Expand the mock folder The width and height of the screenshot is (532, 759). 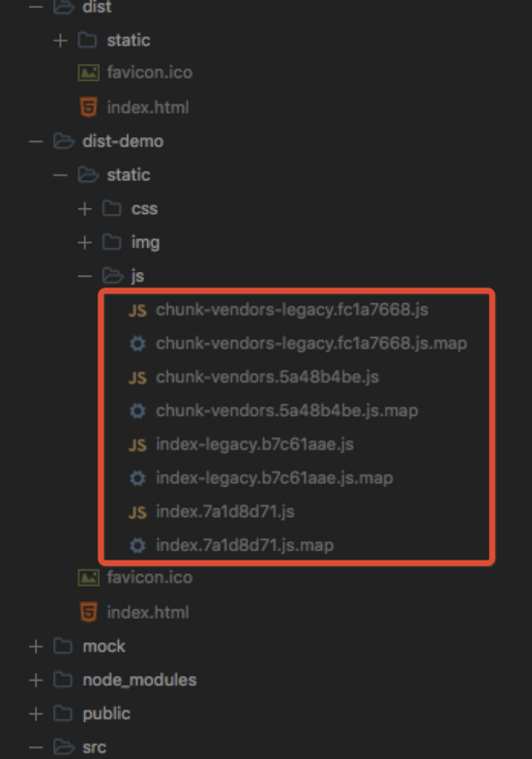click(x=36, y=647)
